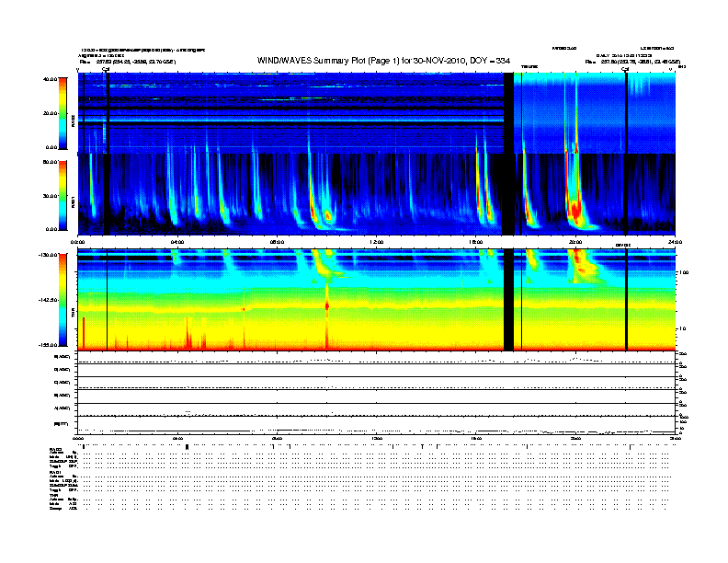Viewport: 728px width, 563px height.
Task: Click the 10 frequency label beside TNR panel
Action: click(682, 328)
